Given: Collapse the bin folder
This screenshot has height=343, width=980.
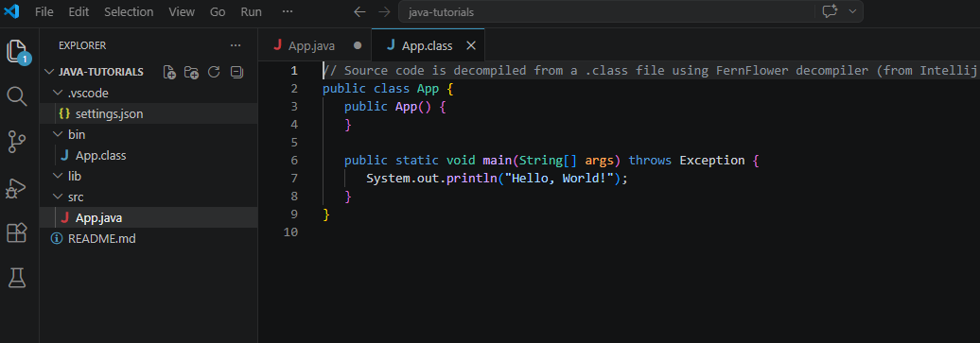Looking at the screenshot, I should pyautogui.click(x=58, y=134).
